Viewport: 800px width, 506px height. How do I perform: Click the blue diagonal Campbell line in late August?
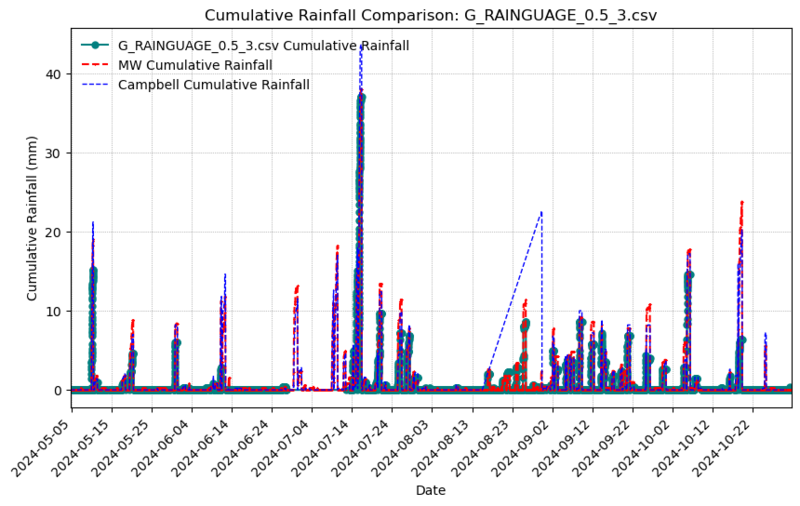[514, 289]
